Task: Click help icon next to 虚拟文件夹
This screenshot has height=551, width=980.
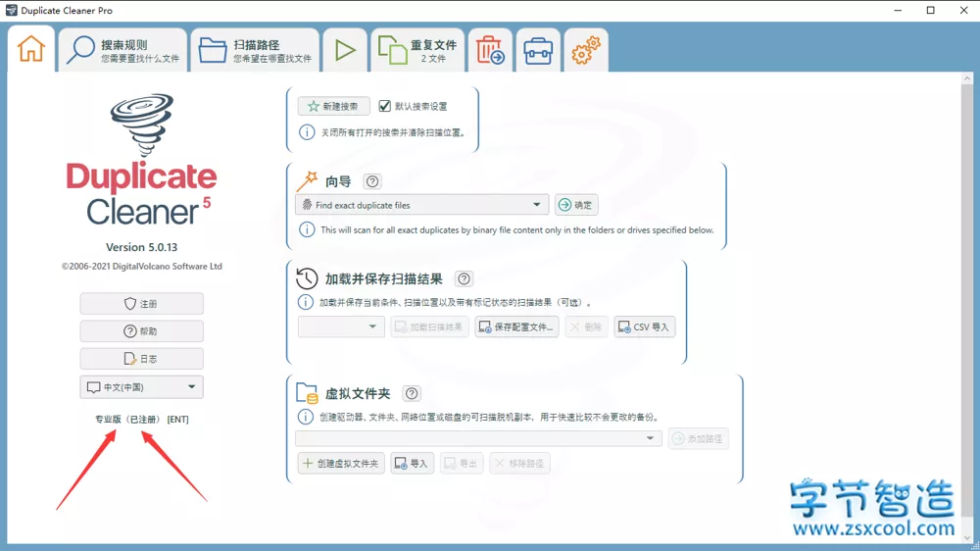Action: (x=412, y=393)
